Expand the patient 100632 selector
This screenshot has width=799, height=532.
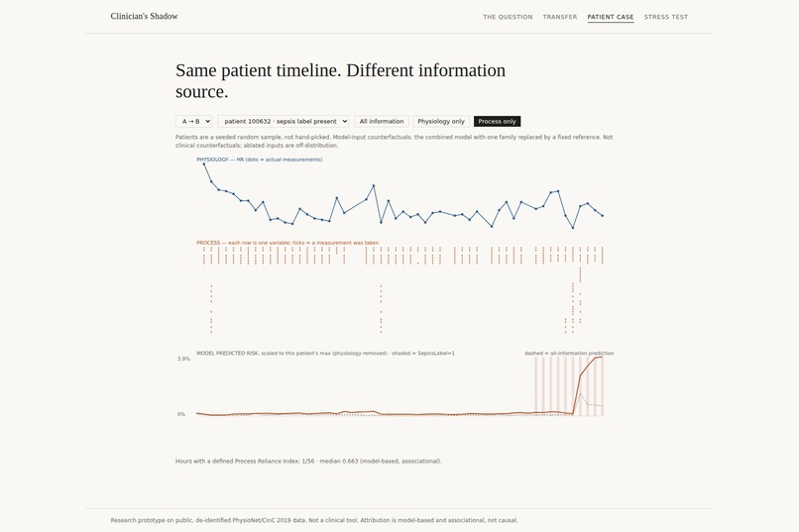coord(284,121)
